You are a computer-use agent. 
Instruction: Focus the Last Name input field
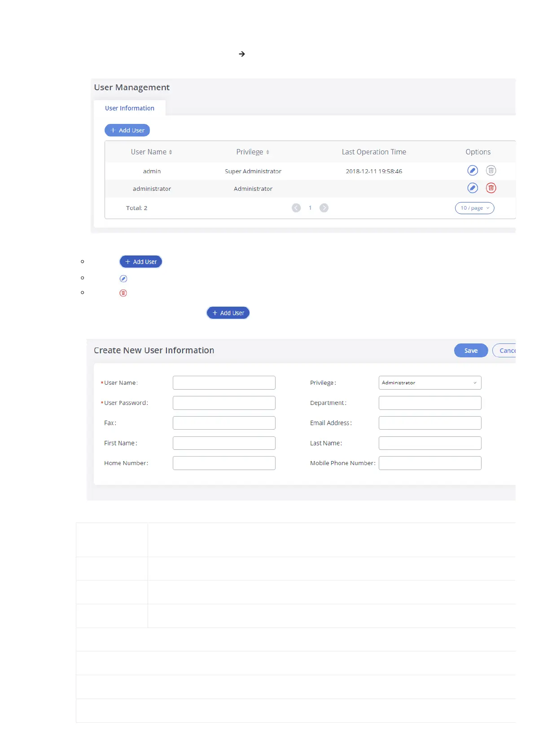430,443
